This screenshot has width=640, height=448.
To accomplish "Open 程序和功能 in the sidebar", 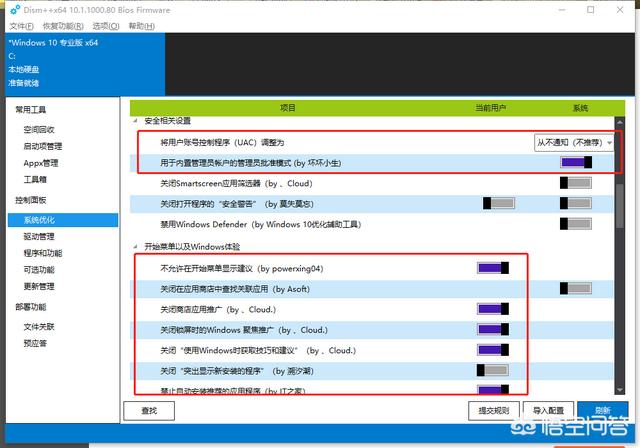I will click(43, 253).
